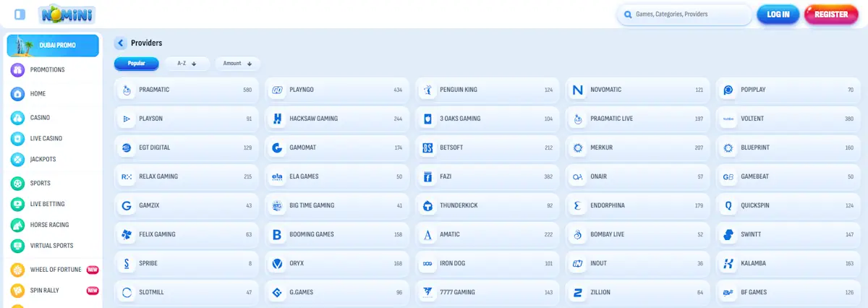Sort providers by Amount

(x=237, y=64)
